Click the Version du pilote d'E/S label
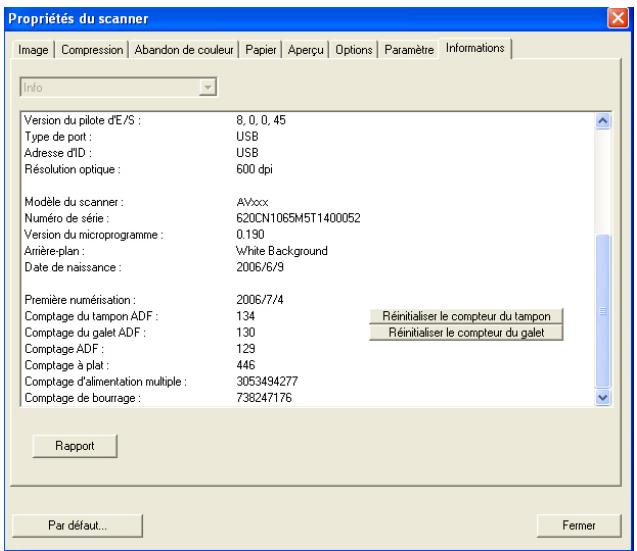This screenshot has width=637, height=551. pos(82,120)
